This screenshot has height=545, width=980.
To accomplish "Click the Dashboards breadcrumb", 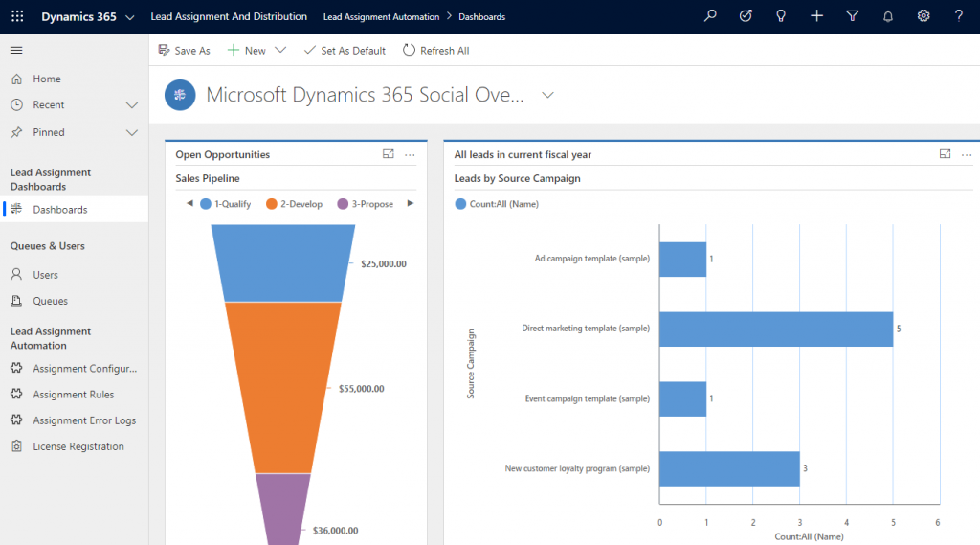I will click(482, 17).
